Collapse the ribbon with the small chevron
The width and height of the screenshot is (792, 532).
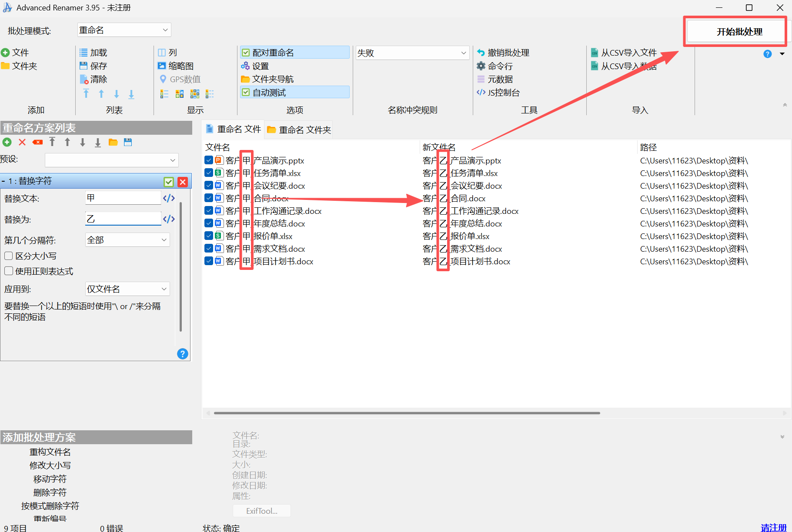point(785,105)
